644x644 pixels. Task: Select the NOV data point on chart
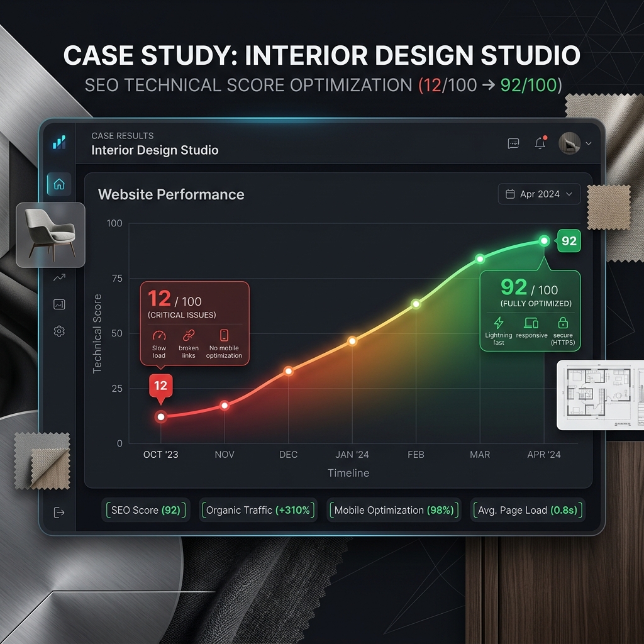click(x=225, y=406)
